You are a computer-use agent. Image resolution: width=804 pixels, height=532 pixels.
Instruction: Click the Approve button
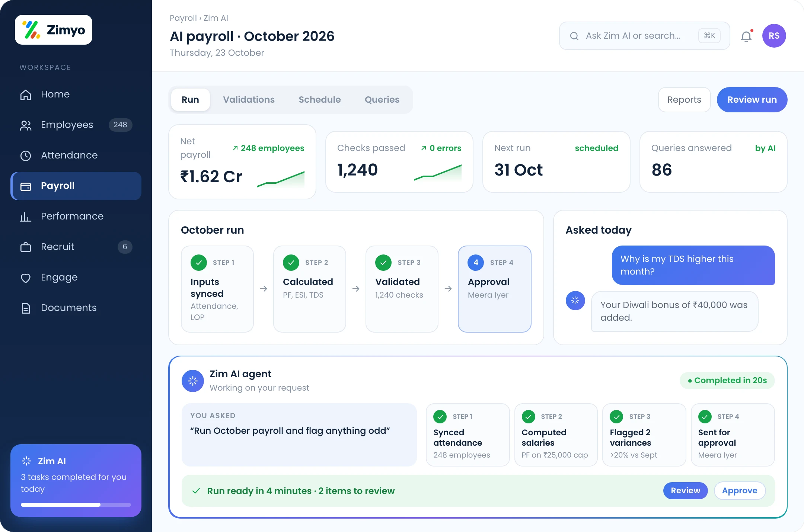point(740,490)
